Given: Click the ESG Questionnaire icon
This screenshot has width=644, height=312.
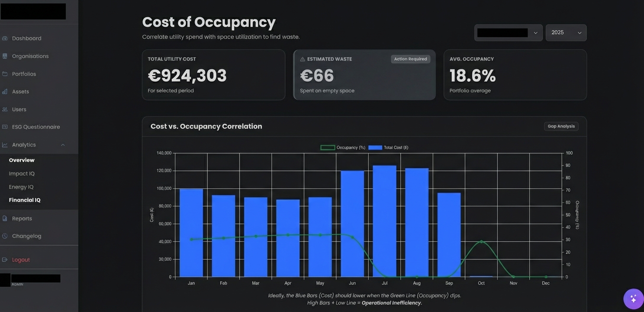Looking at the screenshot, I should [4, 127].
